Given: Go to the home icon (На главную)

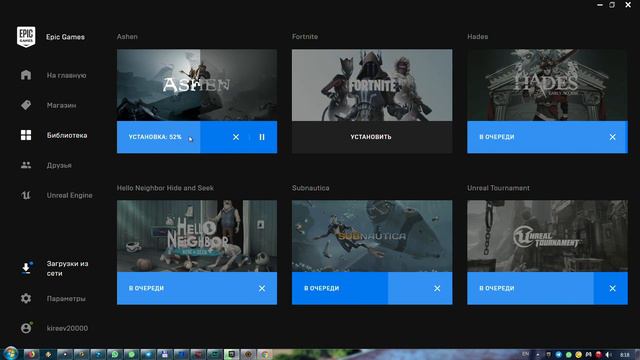Looking at the screenshot, I should (x=26, y=75).
